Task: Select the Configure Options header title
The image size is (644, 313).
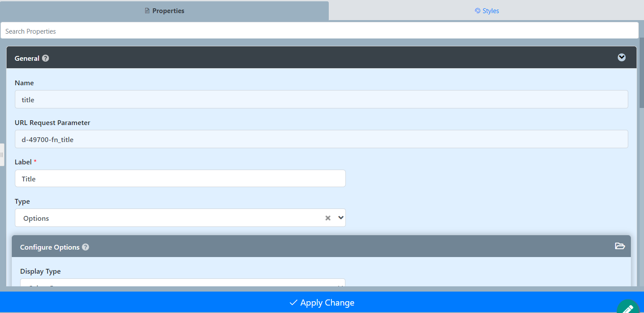Action: coord(50,247)
